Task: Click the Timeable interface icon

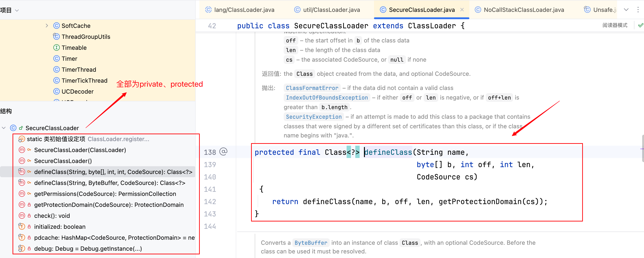Action: [57, 47]
